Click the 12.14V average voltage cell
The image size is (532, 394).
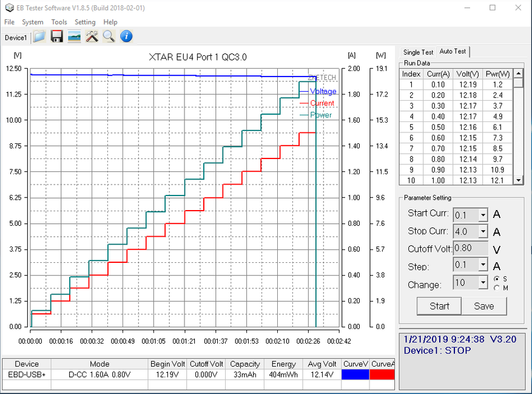click(322, 375)
